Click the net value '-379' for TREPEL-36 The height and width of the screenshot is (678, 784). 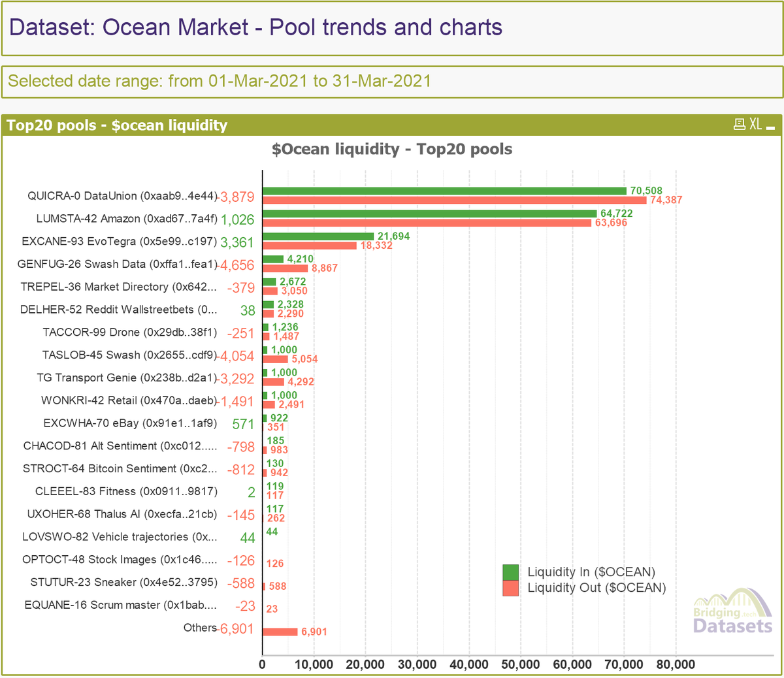pyautogui.click(x=240, y=287)
